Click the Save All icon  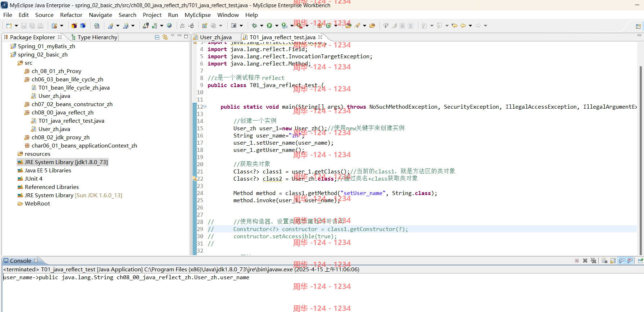coord(32,26)
